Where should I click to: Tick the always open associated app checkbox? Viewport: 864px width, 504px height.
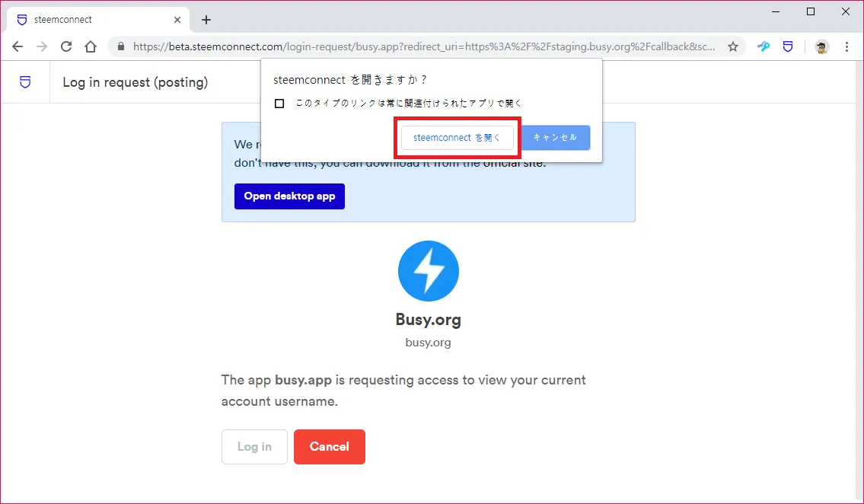tap(279, 104)
